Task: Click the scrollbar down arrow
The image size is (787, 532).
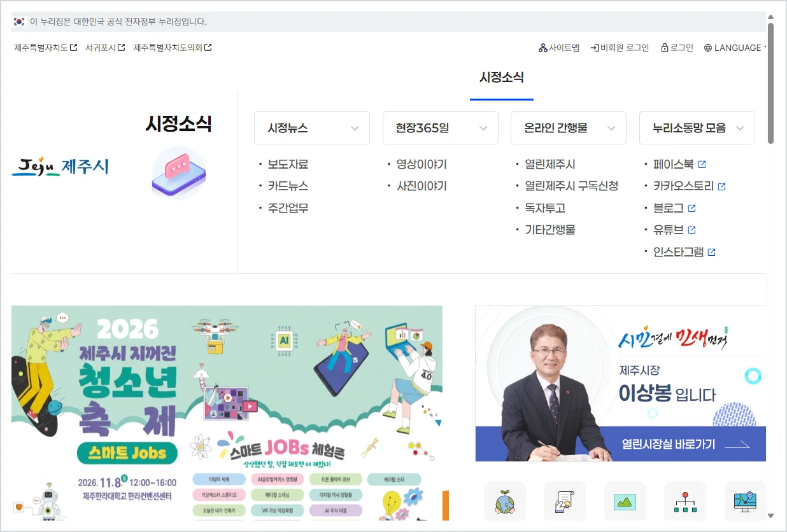Action: tap(770, 515)
